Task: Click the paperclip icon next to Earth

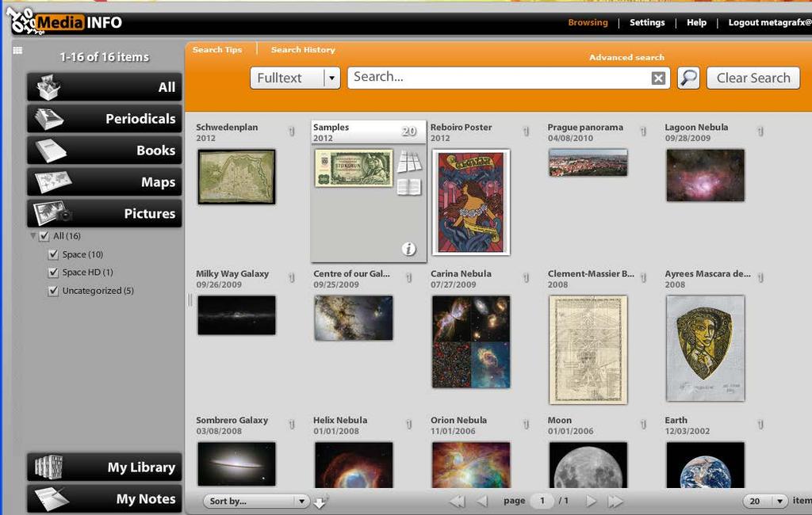Action: click(760, 425)
